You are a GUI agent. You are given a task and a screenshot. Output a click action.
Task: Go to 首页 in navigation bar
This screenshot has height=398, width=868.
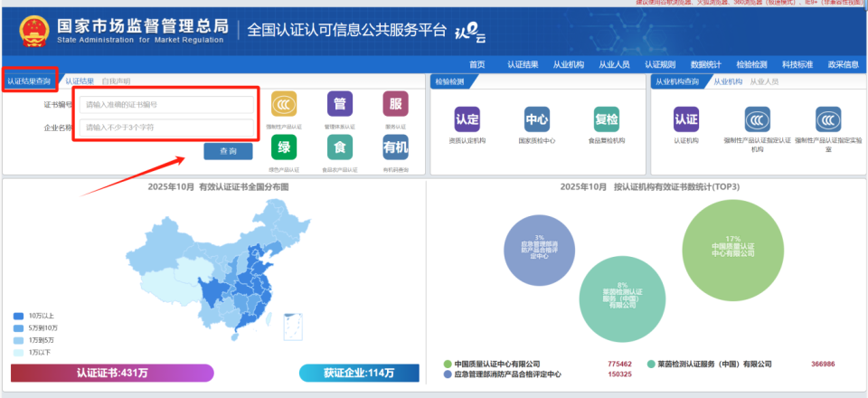tap(476, 65)
